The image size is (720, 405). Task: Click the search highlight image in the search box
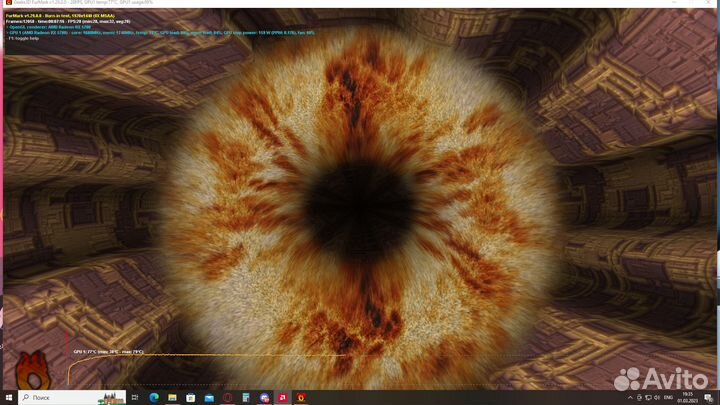[111, 398]
